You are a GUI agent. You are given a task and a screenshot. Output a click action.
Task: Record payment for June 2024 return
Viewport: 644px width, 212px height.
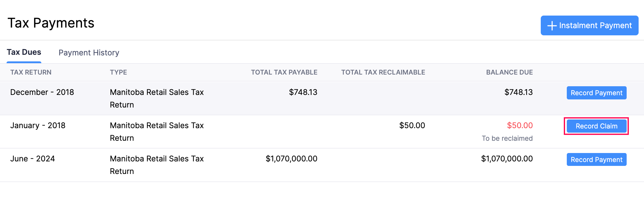(596, 160)
